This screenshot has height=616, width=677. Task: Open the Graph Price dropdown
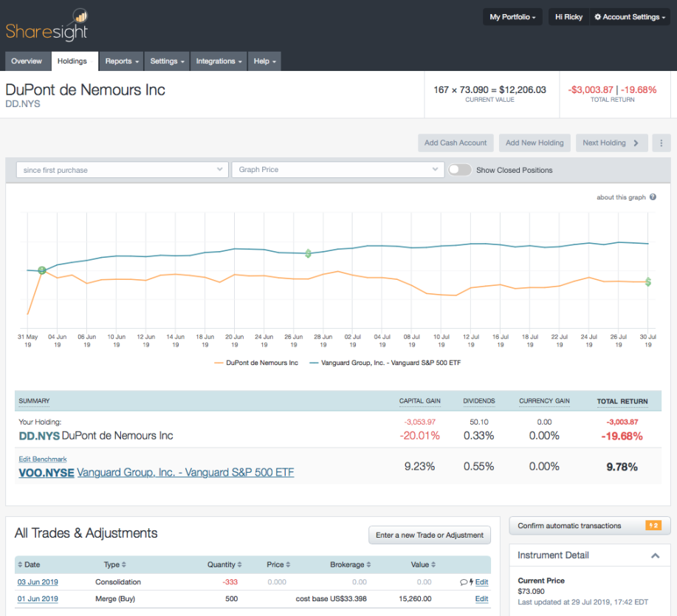pyautogui.click(x=338, y=170)
